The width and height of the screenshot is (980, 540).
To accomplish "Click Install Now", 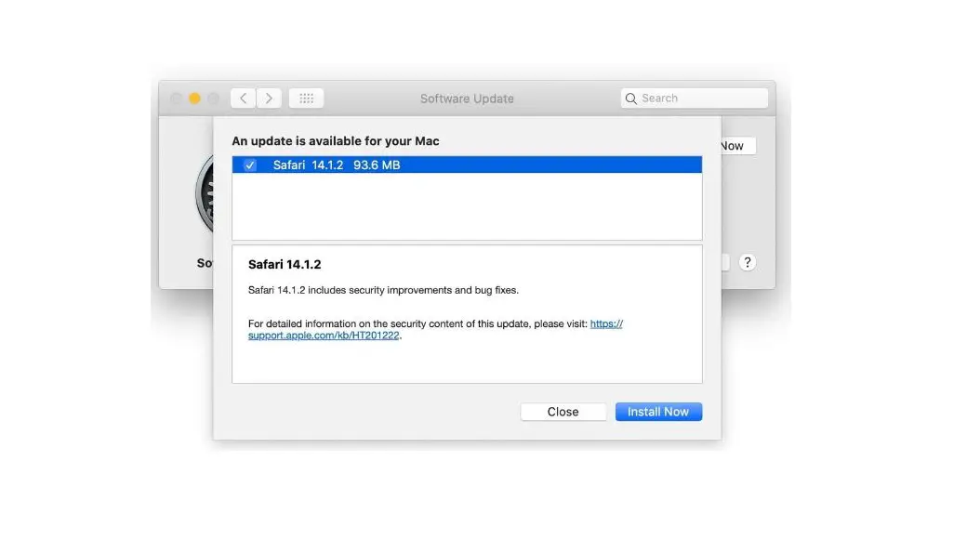I will pos(658,412).
